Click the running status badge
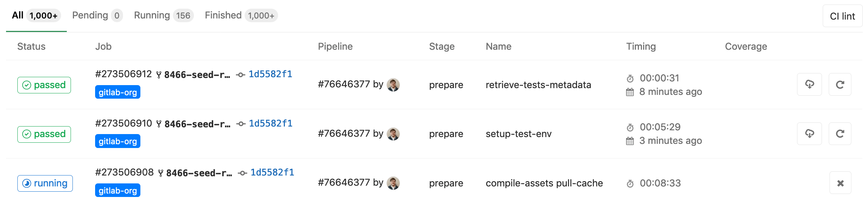The height and width of the screenshot is (206, 868). click(45, 183)
